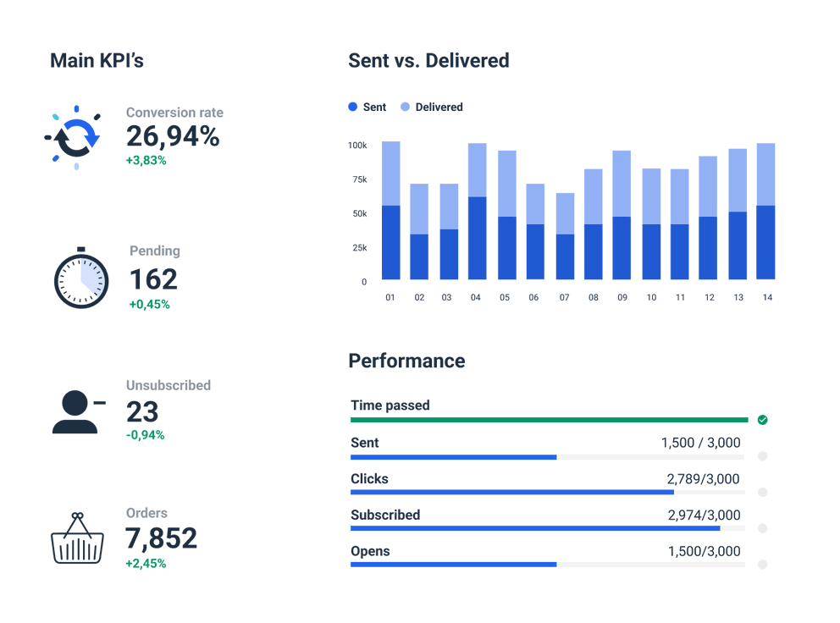Viewport: 840px width, 623px height.
Task: Click the status dot next to Opens progress
Action: click(763, 564)
